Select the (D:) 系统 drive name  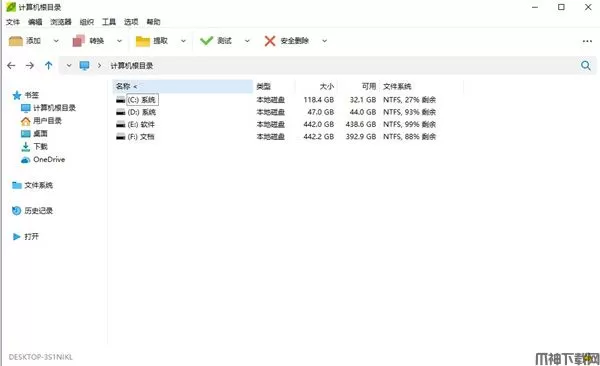(x=142, y=112)
